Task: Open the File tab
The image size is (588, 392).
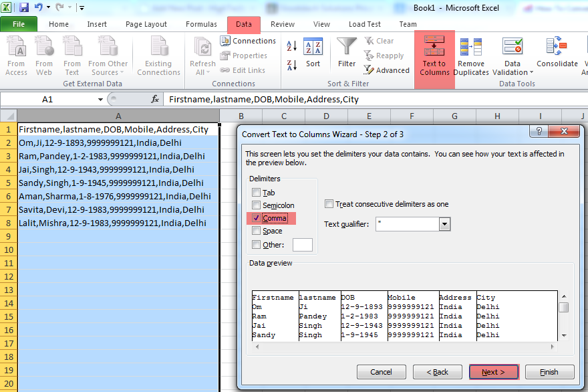Action: coord(19,24)
